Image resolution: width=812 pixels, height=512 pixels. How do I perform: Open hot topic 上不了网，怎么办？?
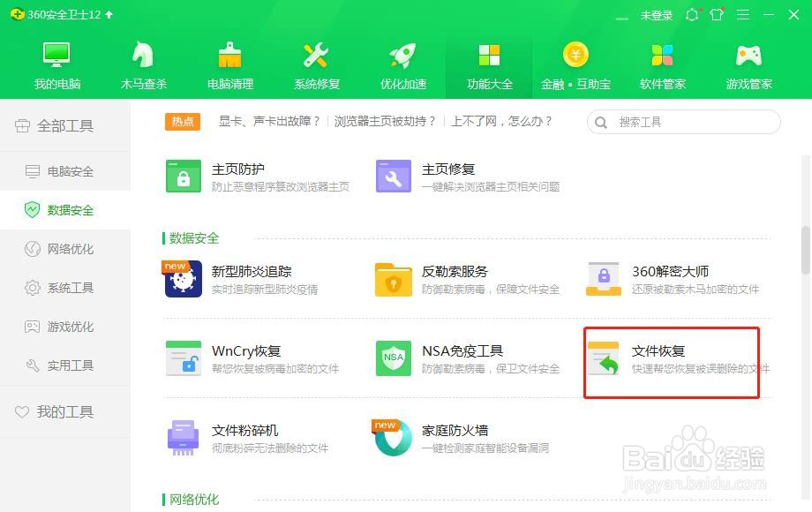502,121
